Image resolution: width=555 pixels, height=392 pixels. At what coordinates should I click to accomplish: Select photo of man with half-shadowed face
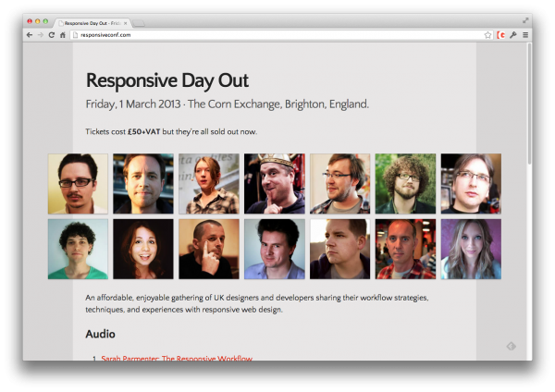coord(143,184)
